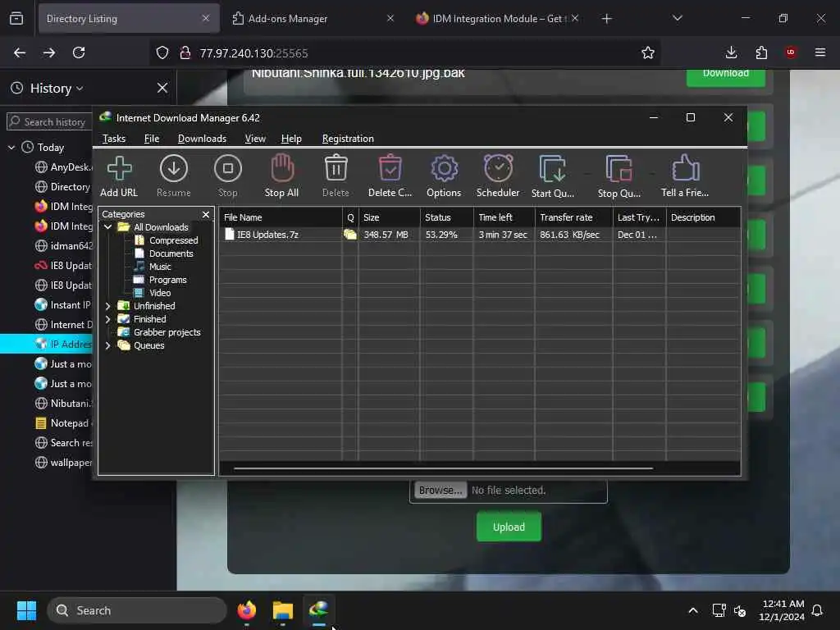Sort by the Transfer rate column header

(573, 217)
